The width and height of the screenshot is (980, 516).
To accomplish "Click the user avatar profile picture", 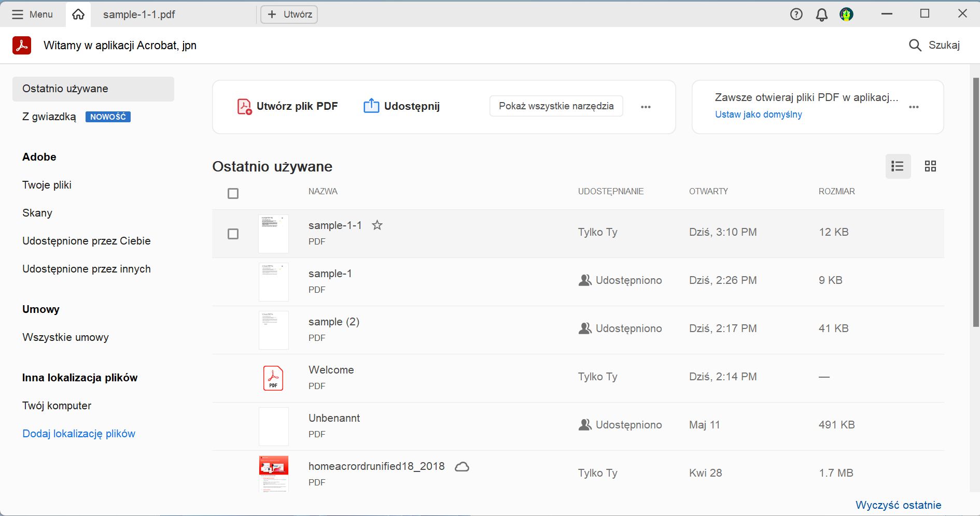I will coord(845,14).
